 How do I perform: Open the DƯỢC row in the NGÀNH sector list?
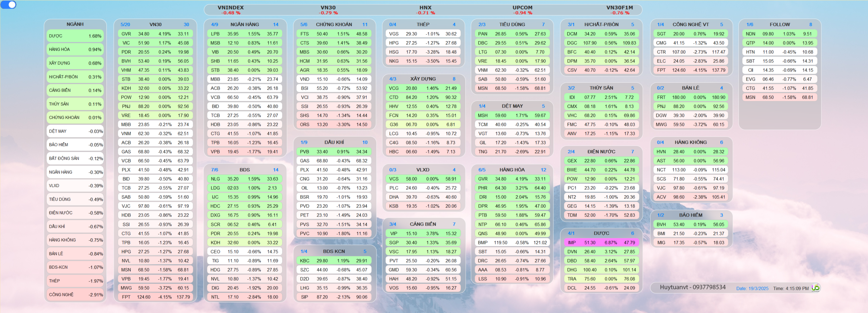tap(75, 36)
